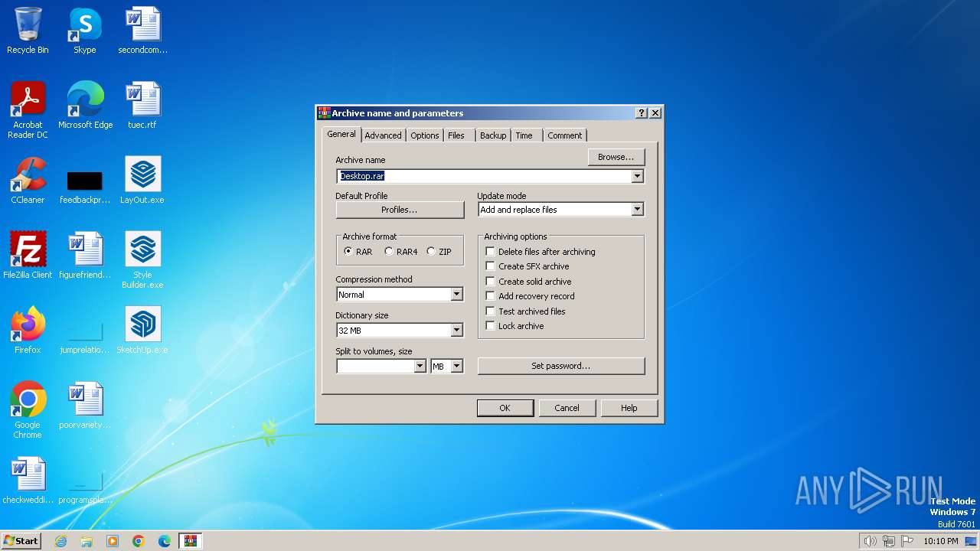Open the volume icon in the system tray
The image size is (980, 551).
pyautogui.click(x=870, y=541)
